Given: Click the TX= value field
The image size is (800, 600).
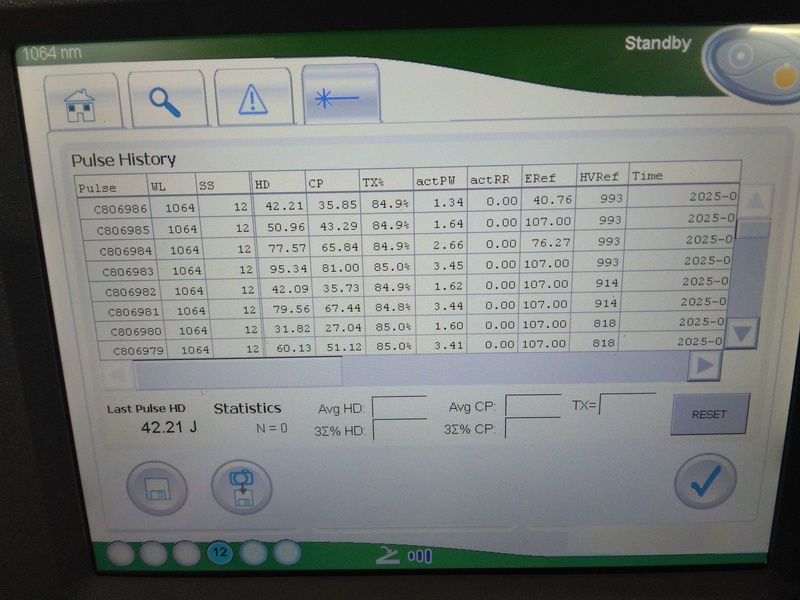Looking at the screenshot, I should coord(628,404).
